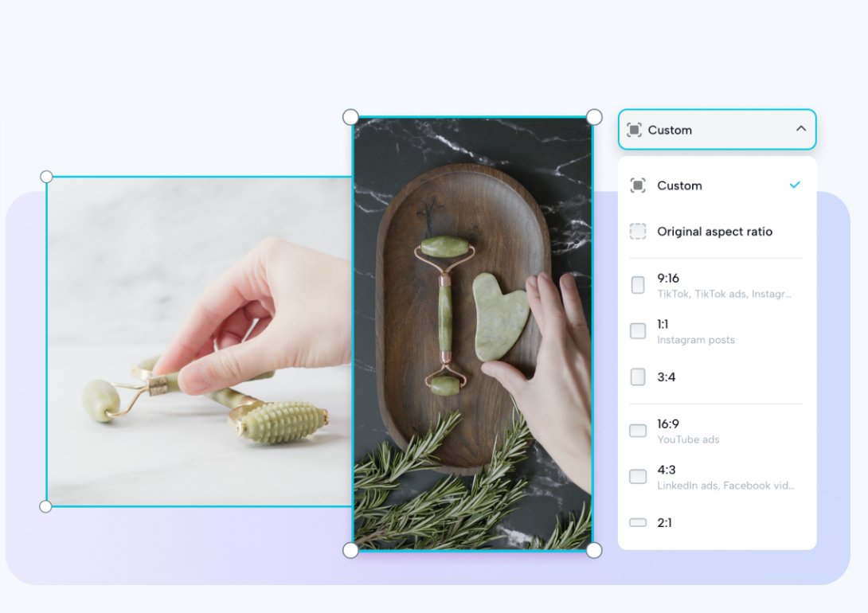The image size is (868, 613).
Task: Click top-right handle of portrait crop frame
Action: 594,117
